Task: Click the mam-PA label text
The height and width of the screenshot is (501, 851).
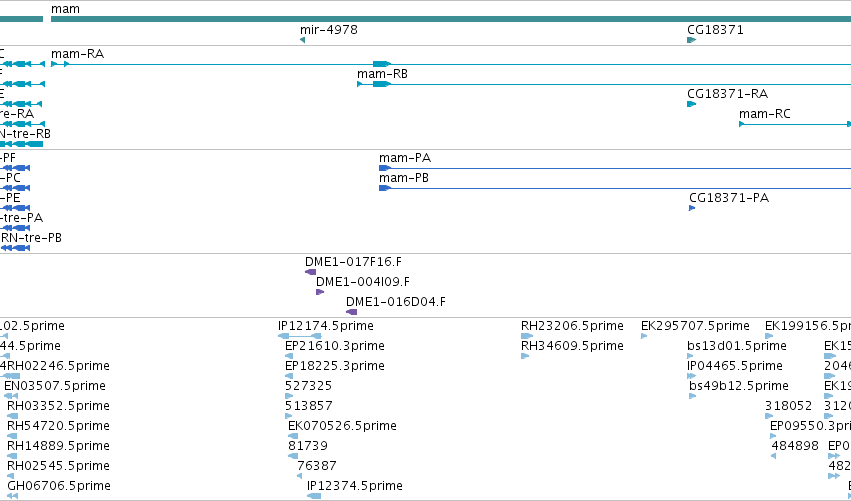Action: click(405, 158)
